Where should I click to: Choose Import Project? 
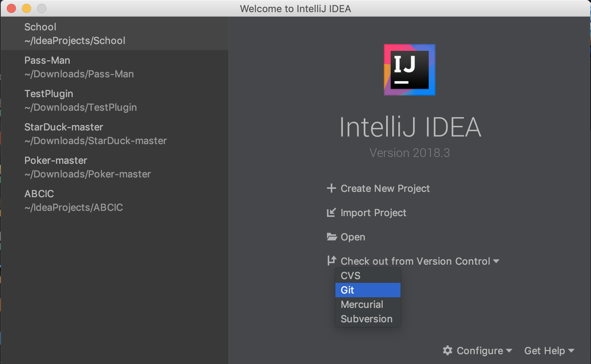click(373, 213)
